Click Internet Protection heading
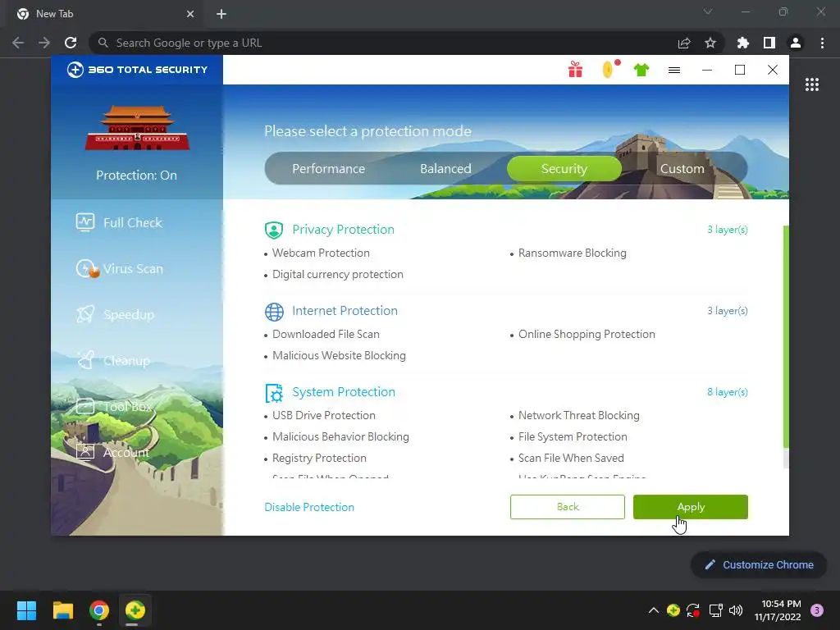 coord(345,311)
